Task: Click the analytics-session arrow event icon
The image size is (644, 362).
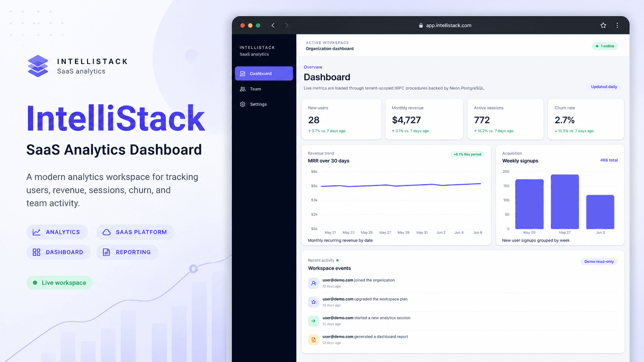Action: pos(314,321)
